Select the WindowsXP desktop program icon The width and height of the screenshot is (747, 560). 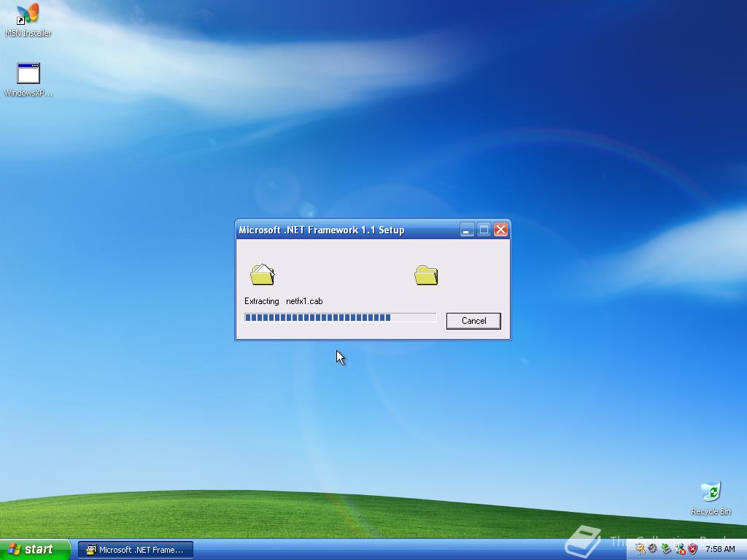[x=28, y=80]
